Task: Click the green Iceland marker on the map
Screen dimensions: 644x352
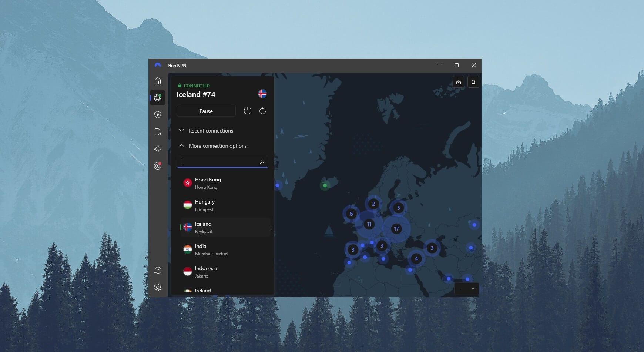Action: [325, 185]
